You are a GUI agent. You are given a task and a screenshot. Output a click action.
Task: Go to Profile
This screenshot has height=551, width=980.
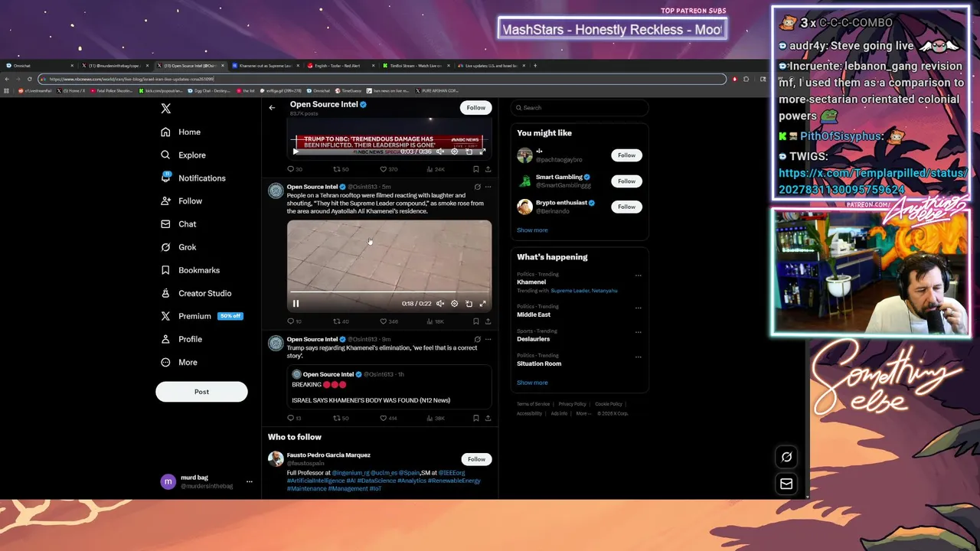click(181, 339)
